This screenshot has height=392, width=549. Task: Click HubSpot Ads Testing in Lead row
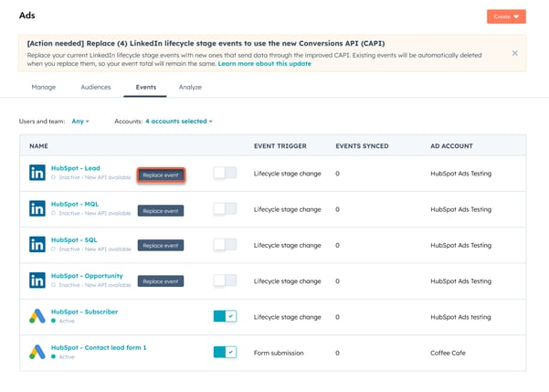pyautogui.click(x=460, y=174)
